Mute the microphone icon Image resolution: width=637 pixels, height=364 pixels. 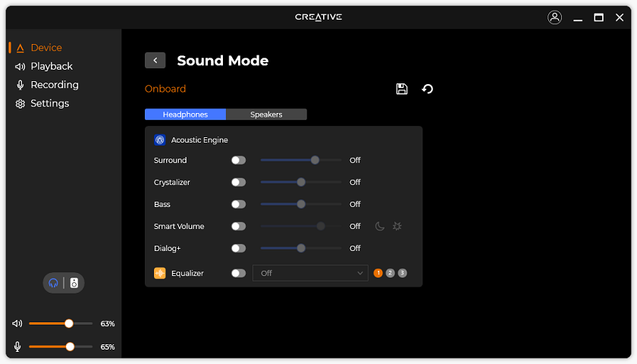click(17, 347)
